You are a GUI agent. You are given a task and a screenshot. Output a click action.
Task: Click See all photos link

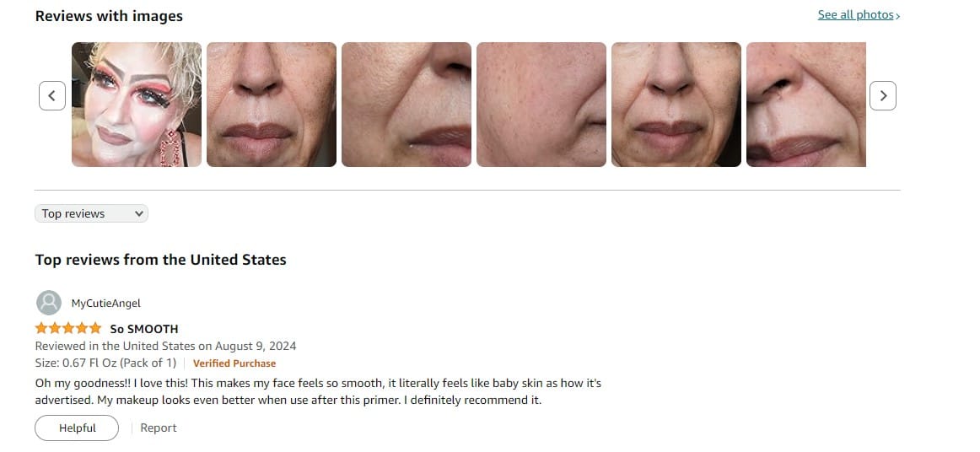pos(855,15)
